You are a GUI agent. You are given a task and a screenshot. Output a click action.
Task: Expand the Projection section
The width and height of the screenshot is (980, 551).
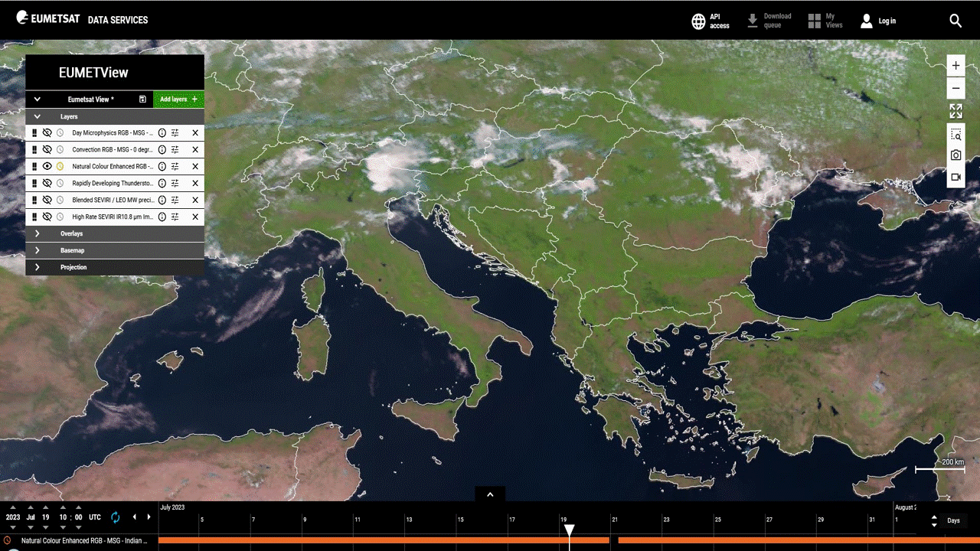point(37,267)
